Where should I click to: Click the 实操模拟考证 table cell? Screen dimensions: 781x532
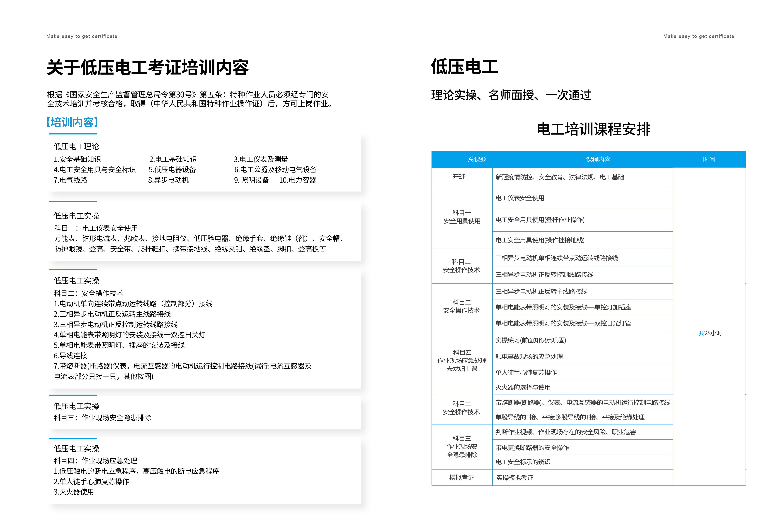coord(514,478)
